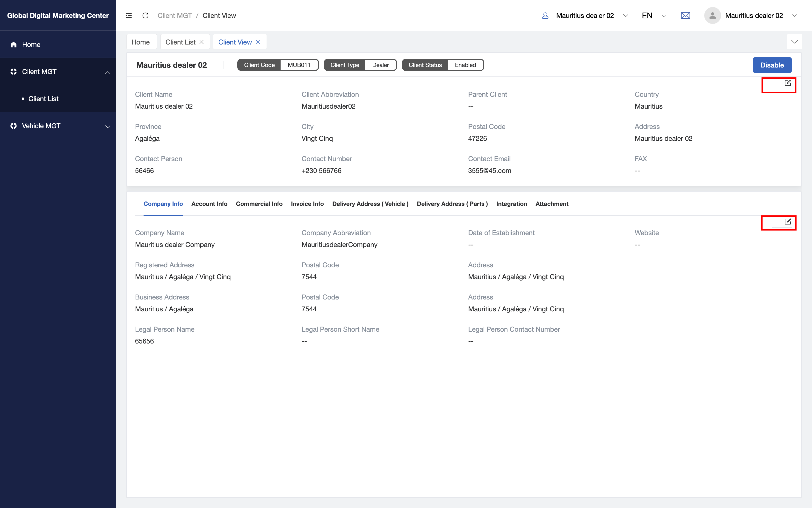This screenshot has width=812, height=508.
Task: Open the Account Info tab
Action: [209, 204]
